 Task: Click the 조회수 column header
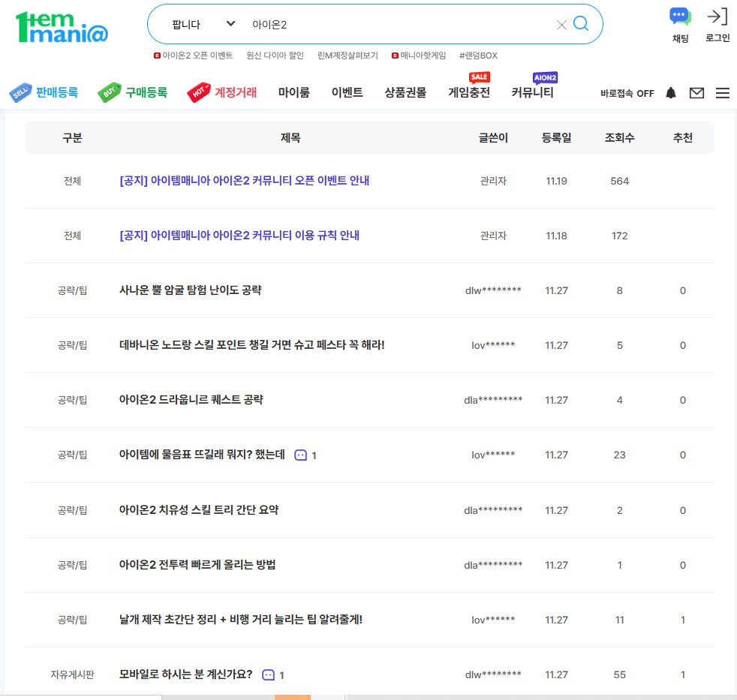click(x=619, y=137)
